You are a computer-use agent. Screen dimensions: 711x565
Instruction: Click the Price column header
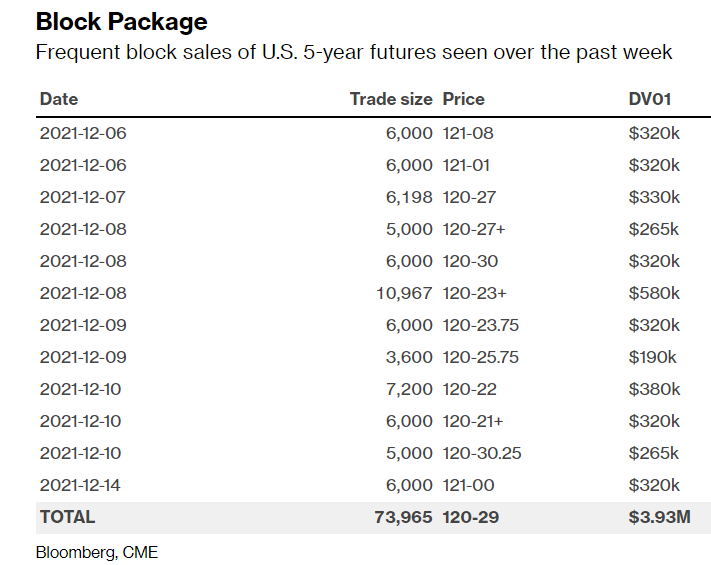pyautogui.click(x=463, y=99)
